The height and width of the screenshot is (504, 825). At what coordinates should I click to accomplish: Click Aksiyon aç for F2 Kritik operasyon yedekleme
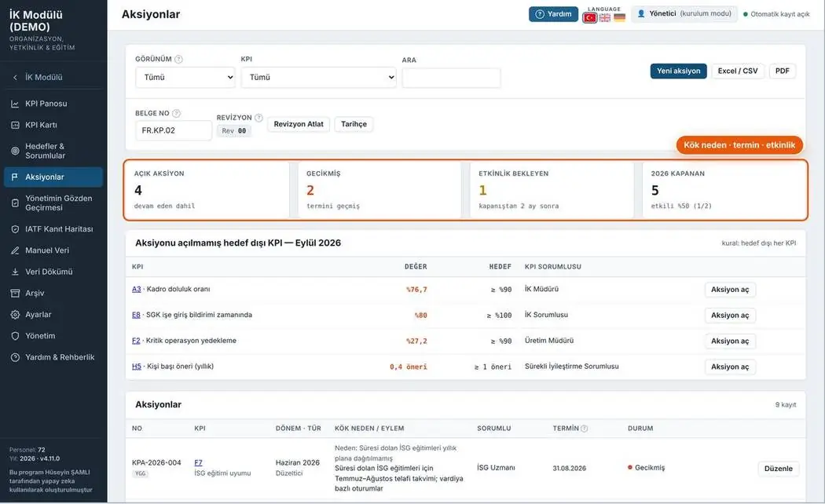coord(730,341)
